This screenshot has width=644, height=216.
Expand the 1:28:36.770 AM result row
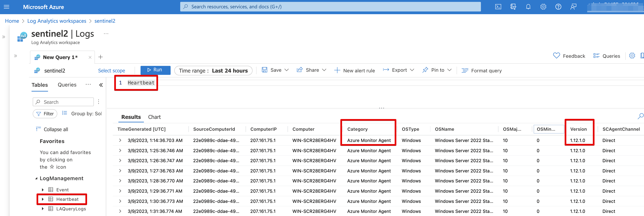pos(120,181)
